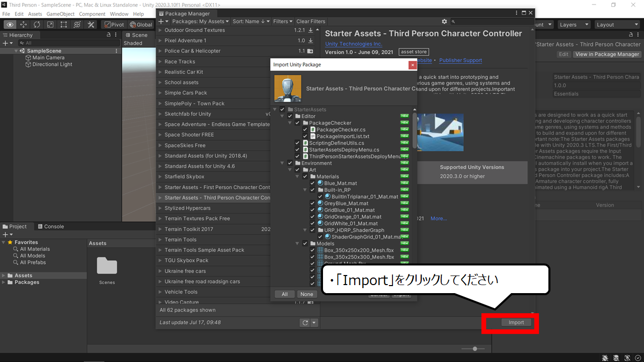Click View in Package Manager button in Inspector
644x362 pixels.
pos(607,54)
